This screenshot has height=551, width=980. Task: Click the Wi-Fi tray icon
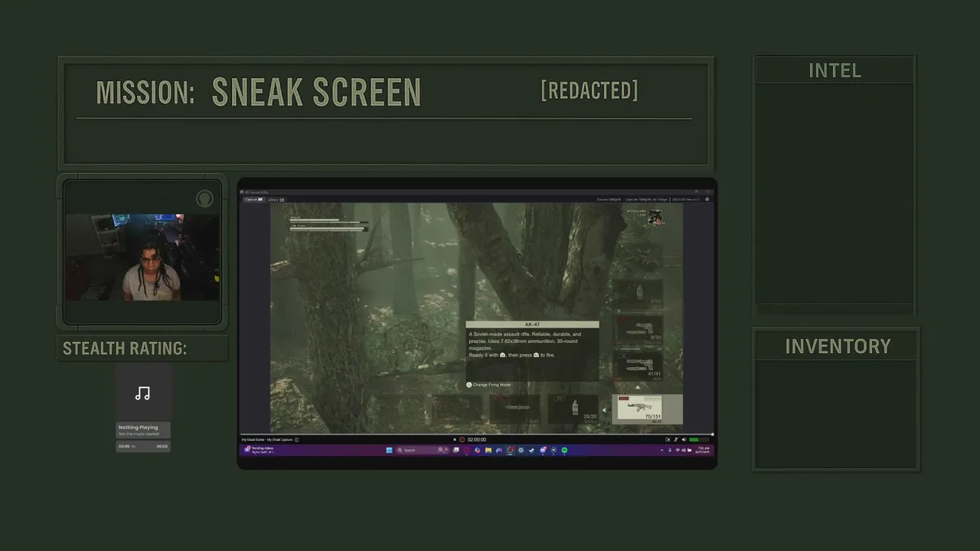pyautogui.click(x=678, y=450)
